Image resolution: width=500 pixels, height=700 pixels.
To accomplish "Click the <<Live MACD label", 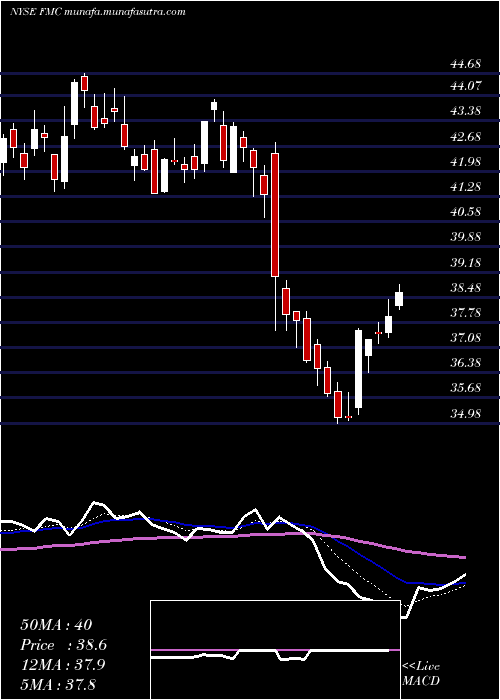I will click(x=421, y=673).
